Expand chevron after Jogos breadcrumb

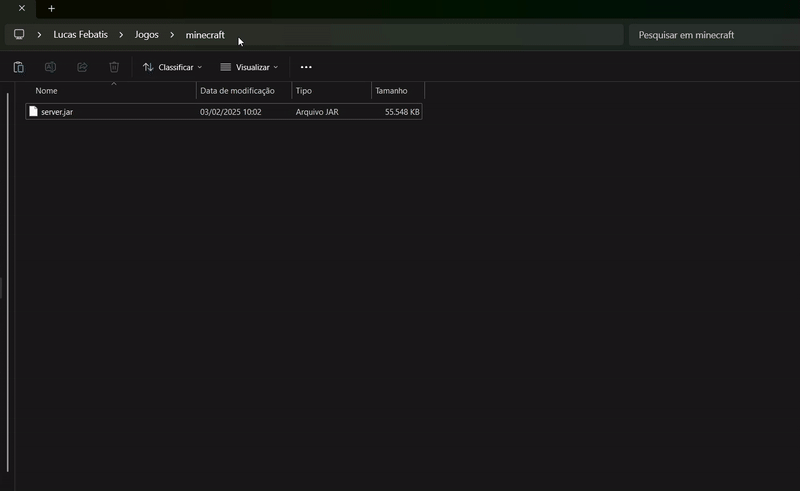(172, 35)
